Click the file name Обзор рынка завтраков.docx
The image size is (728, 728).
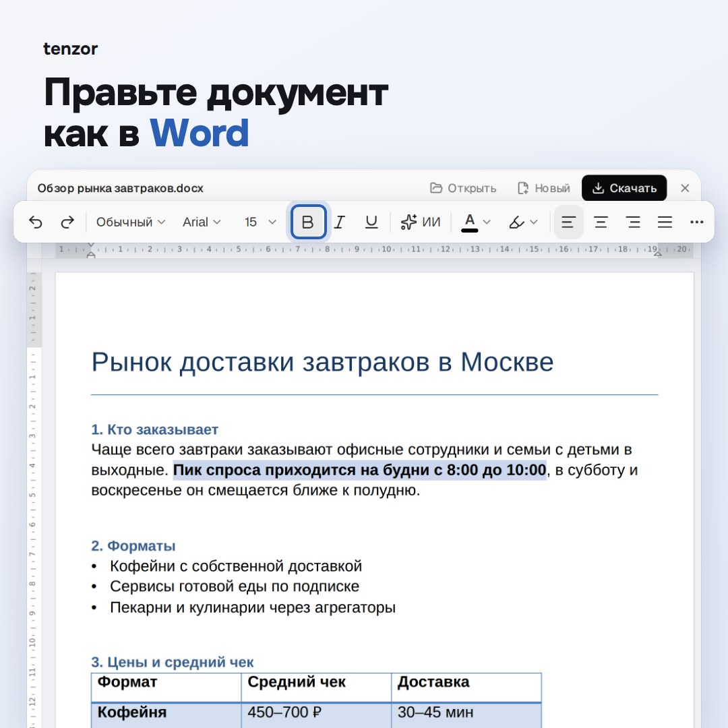pos(120,188)
